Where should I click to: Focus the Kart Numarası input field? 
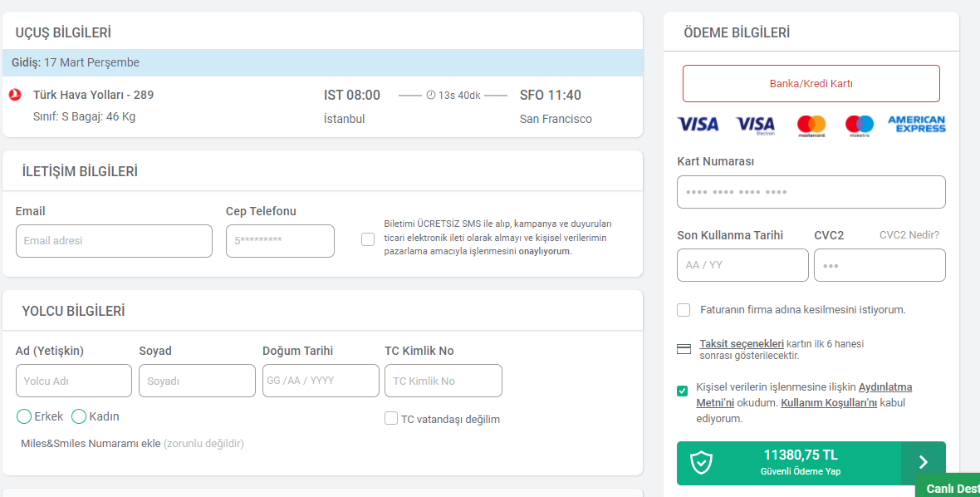[x=811, y=192]
